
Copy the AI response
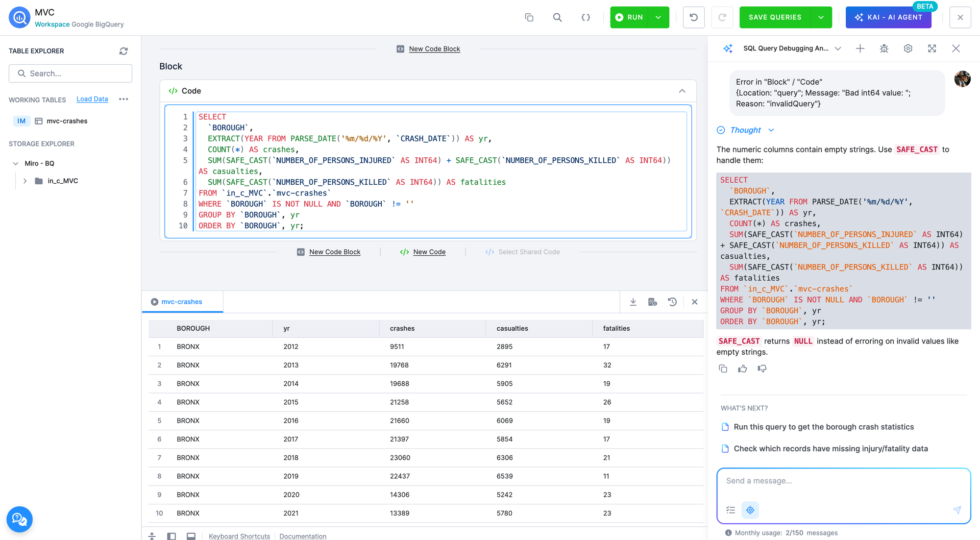(723, 368)
